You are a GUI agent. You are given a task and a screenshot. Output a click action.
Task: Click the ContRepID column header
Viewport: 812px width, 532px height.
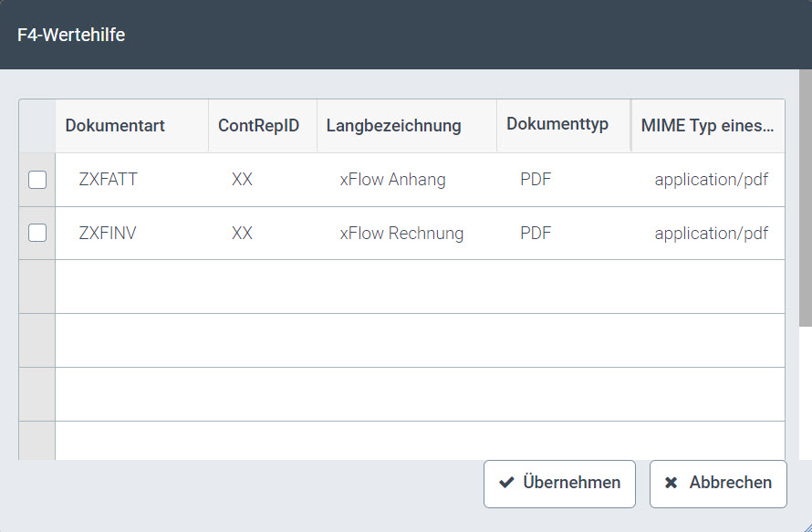tap(258, 126)
